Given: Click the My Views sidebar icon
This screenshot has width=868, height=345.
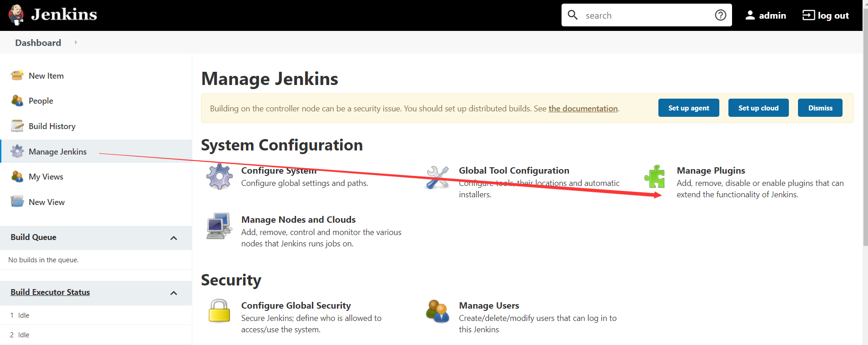Looking at the screenshot, I should coord(17,176).
